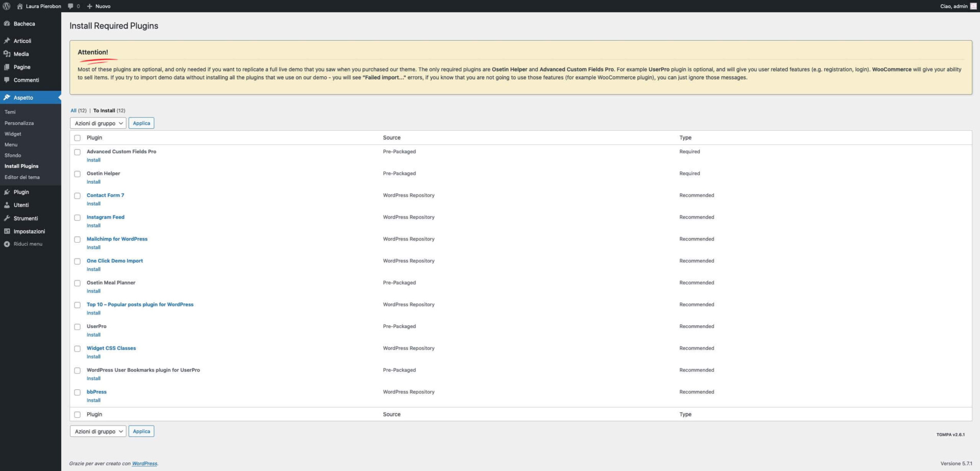The image size is (980, 471).
Task: Click the bottom Applica button
Action: pos(141,431)
